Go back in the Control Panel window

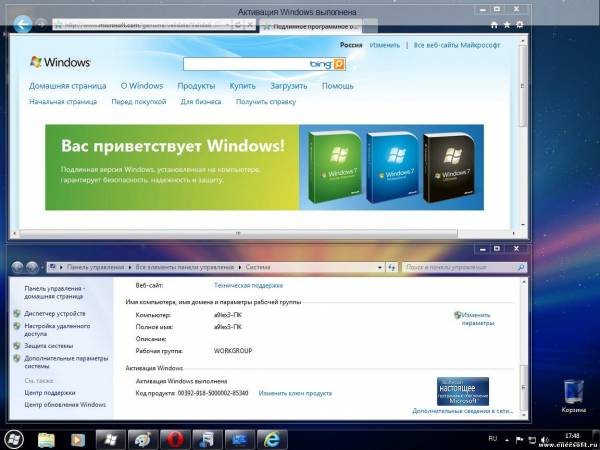[x=17, y=267]
